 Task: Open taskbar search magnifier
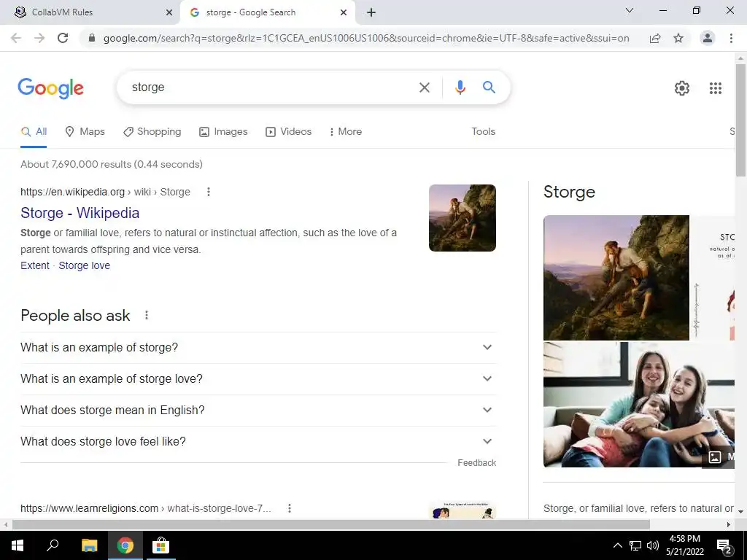point(53,545)
